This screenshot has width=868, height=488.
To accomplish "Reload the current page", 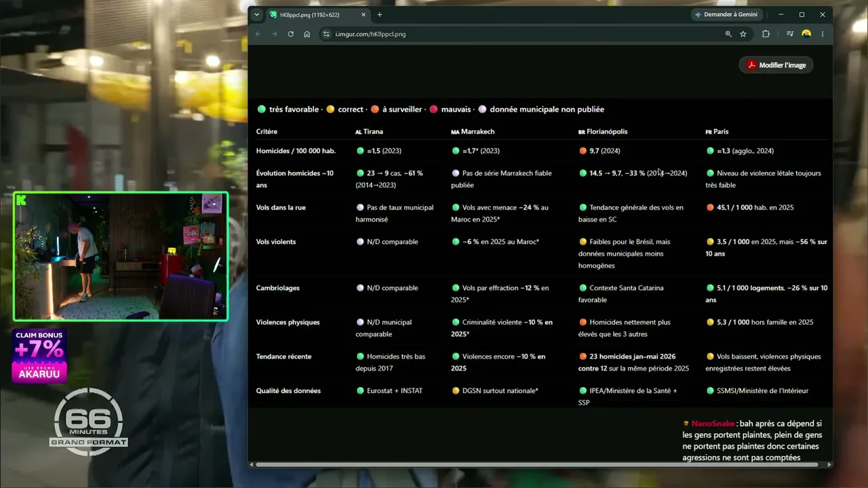I will pos(291,34).
